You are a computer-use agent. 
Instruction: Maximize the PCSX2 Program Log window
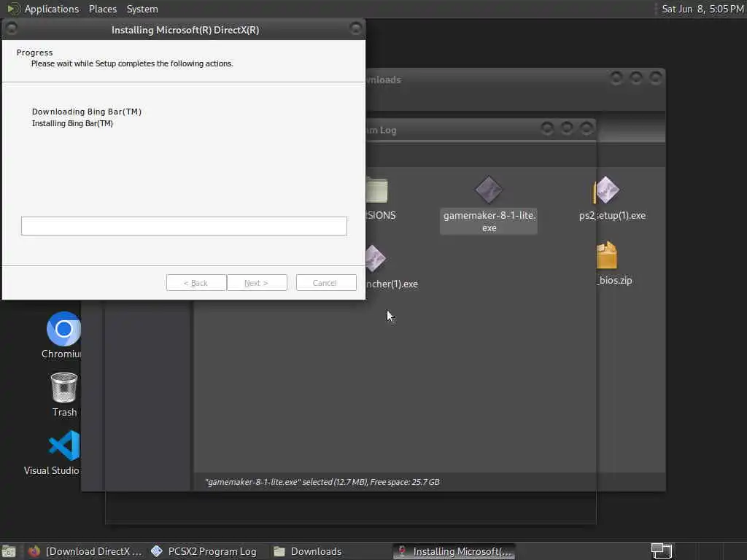[x=566, y=128]
